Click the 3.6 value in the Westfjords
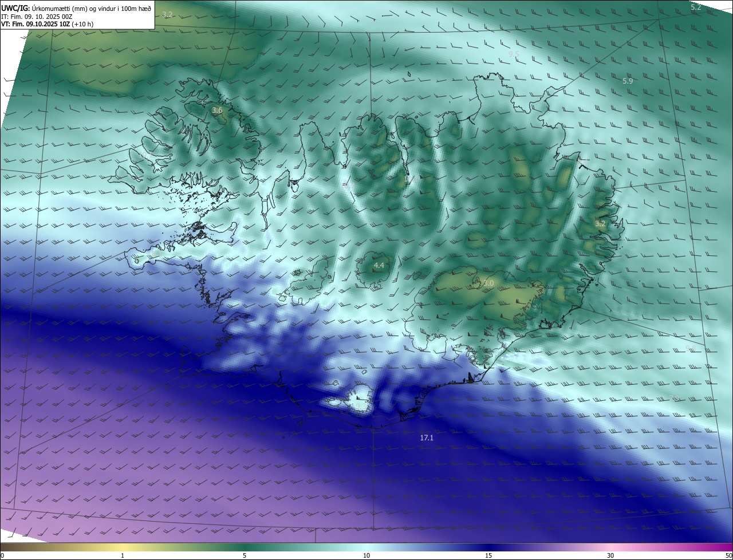This screenshot has width=733, height=560. click(217, 110)
